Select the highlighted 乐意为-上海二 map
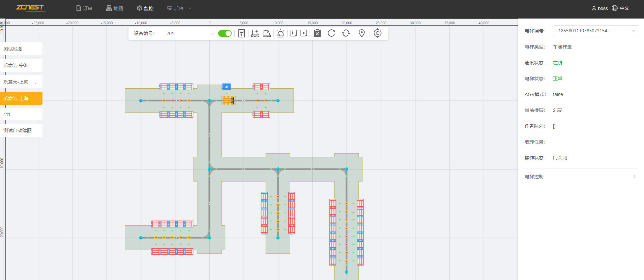The height and width of the screenshot is (280, 644). click(x=21, y=98)
